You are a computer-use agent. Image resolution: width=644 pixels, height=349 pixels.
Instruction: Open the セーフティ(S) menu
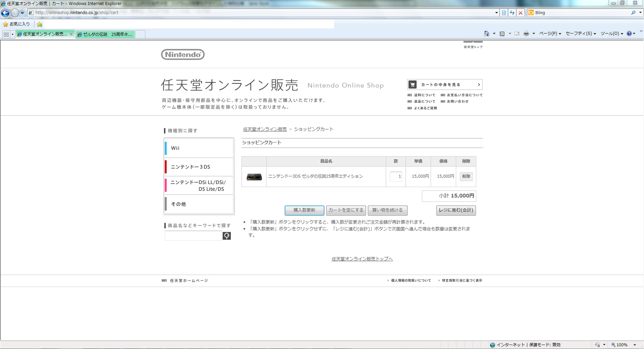coord(581,33)
